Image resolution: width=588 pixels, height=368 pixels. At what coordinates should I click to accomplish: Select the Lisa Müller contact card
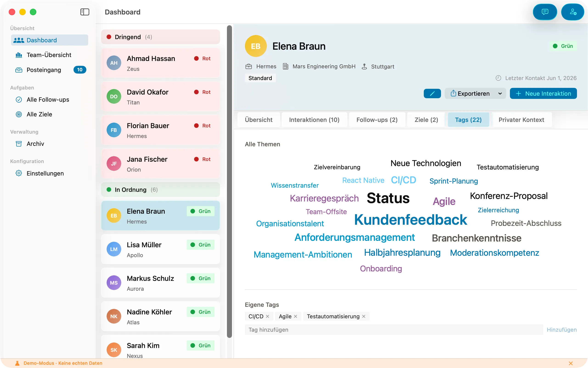click(x=160, y=249)
